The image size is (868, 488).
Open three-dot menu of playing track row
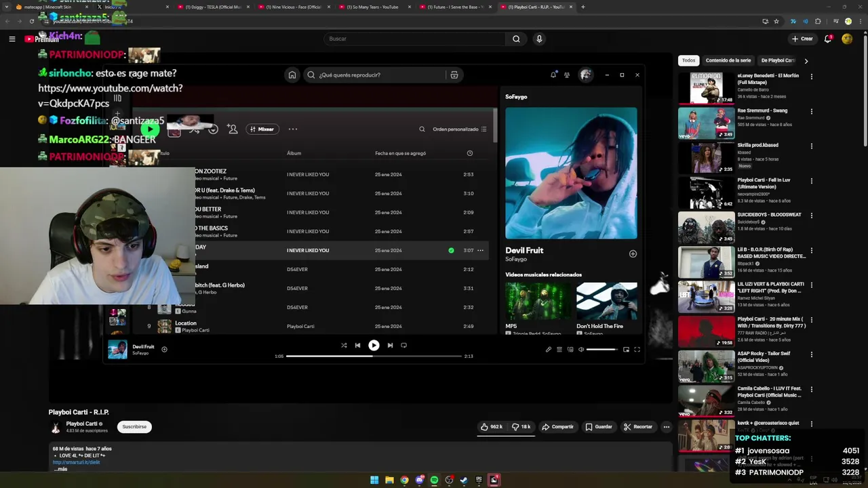click(480, 250)
